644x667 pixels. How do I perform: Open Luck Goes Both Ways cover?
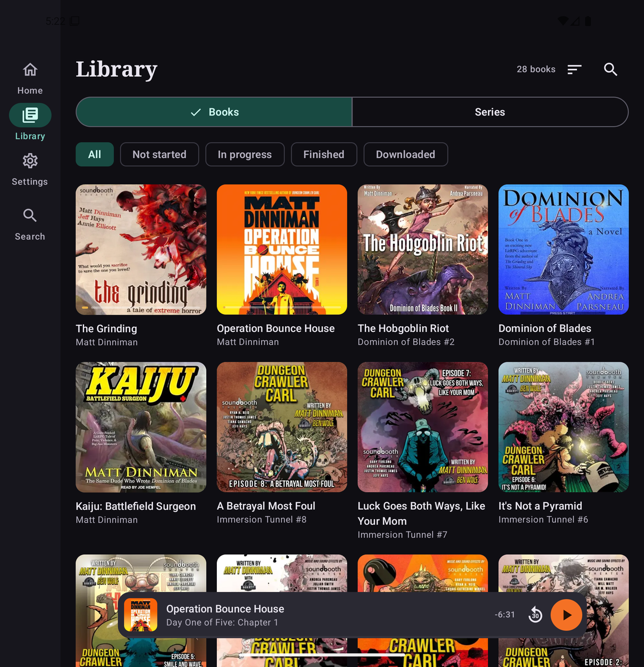[x=423, y=427]
